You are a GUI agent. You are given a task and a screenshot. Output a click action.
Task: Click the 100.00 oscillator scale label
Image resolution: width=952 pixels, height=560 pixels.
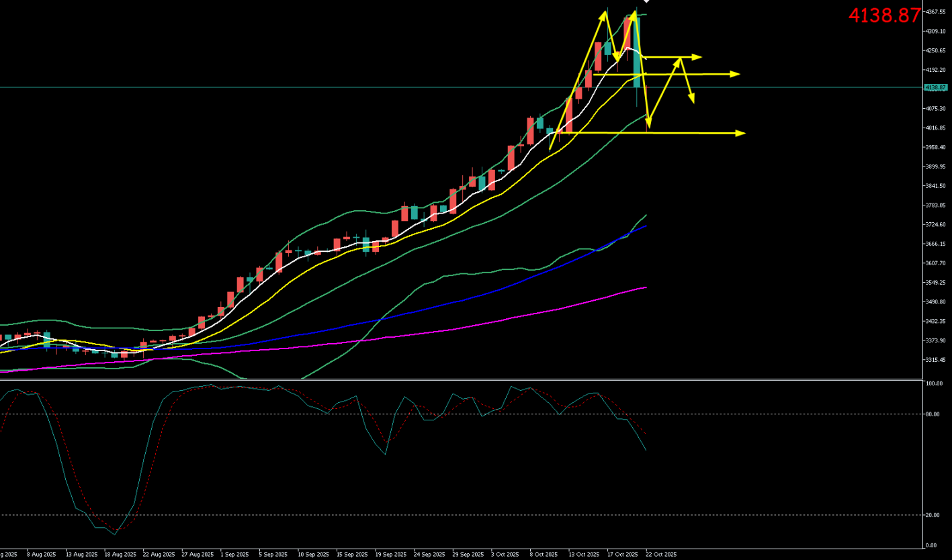(x=933, y=384)
